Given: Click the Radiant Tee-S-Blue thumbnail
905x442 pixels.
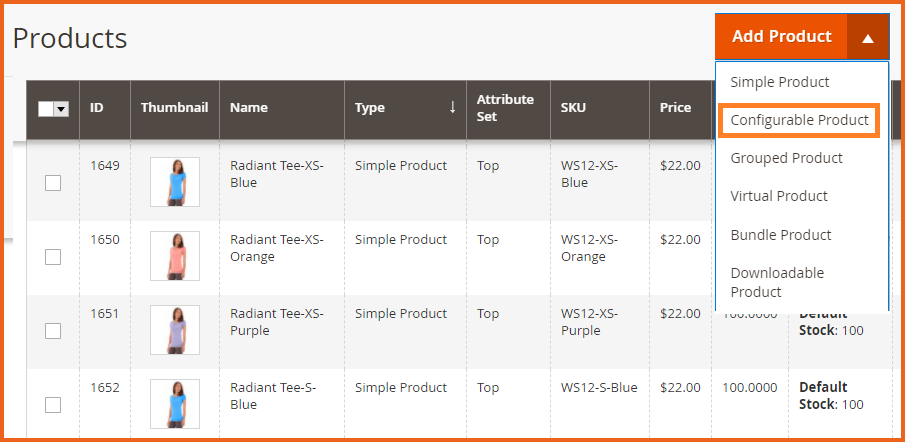Looking at the screenshot, I should pos(174,404).
